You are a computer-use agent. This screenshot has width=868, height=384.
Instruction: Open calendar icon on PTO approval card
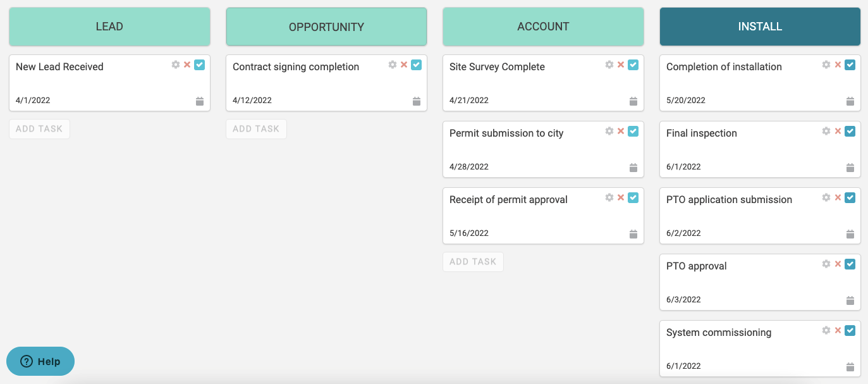coord(850,300)
